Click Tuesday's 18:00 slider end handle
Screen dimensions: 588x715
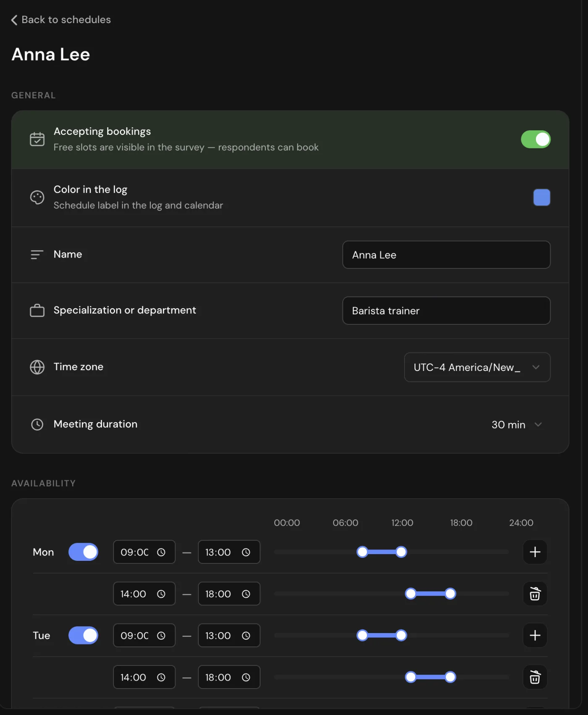point(450,677)
